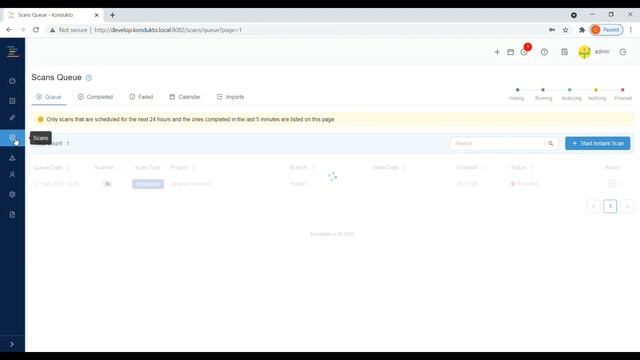Switch to the Queue tab
Screen dimensions: 640x360
click(x=49, y=97)
